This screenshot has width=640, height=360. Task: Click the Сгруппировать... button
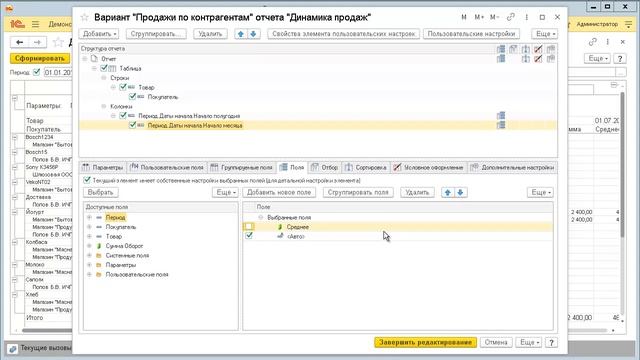point(156,34)
